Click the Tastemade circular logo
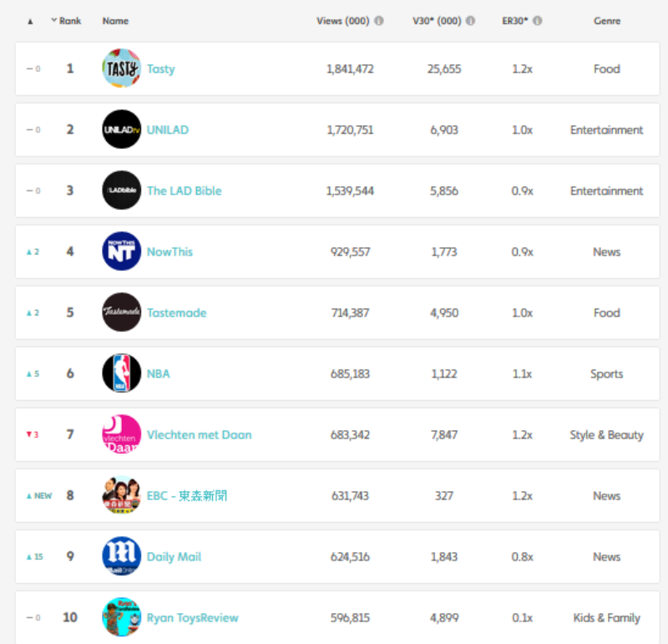 pyautogui.click(x=121, y=312)
